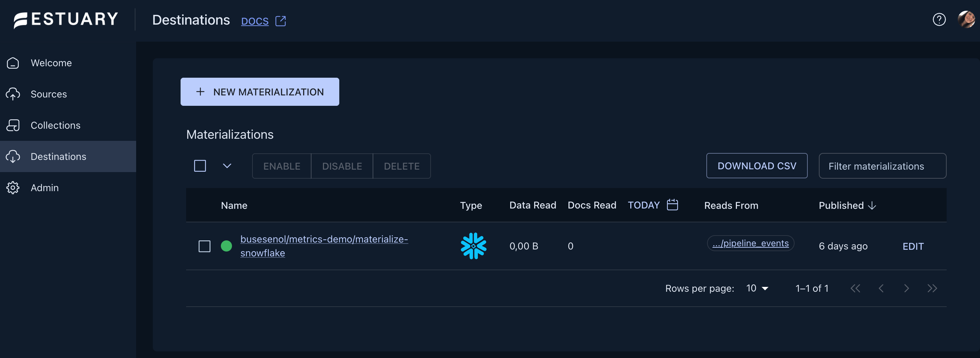Image resolution: width=980 pixels, height=358 pixels.
Task: Click the busesenol/metrics-demo/materialize-snowflake link
Action: [324, 246]
